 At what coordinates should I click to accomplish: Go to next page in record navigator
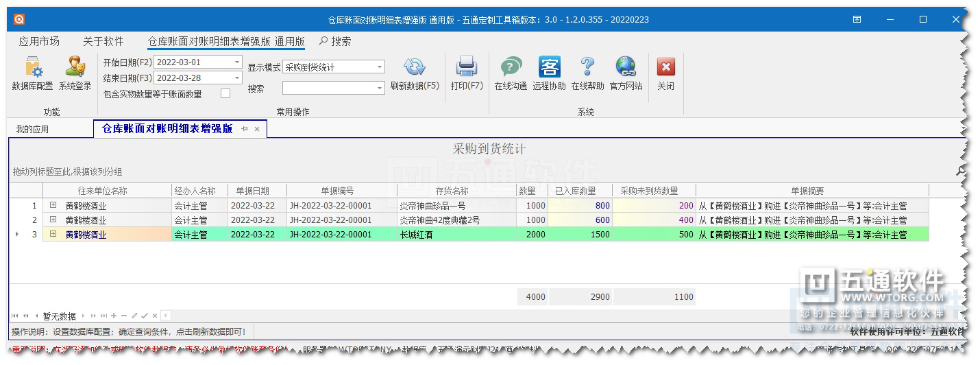click(x=94, y=316)
